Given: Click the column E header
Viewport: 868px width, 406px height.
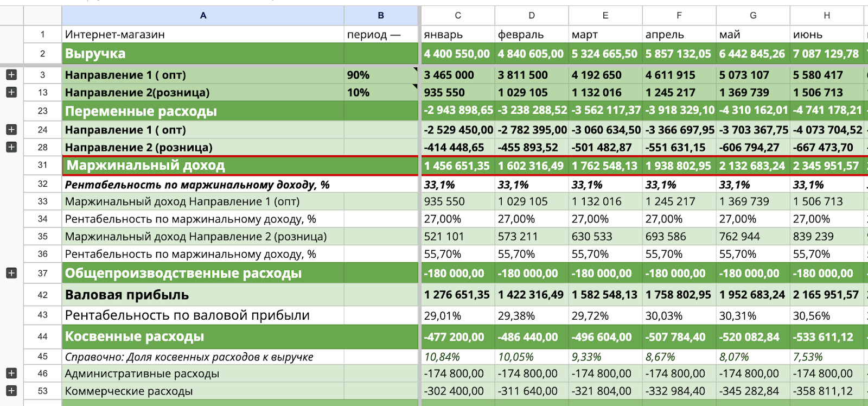Looking at the screenshot, I should (x=605, y=16).
